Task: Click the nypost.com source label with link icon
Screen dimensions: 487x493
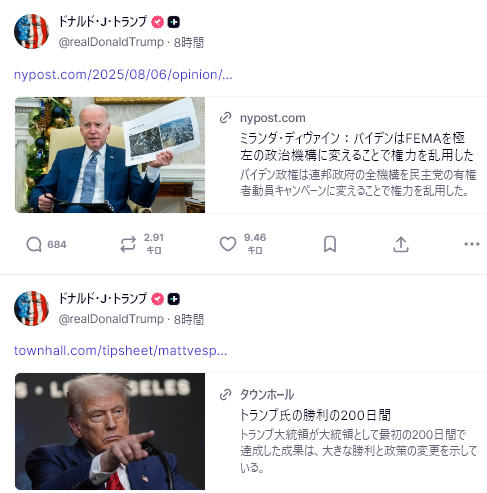Action: point(262,118)
